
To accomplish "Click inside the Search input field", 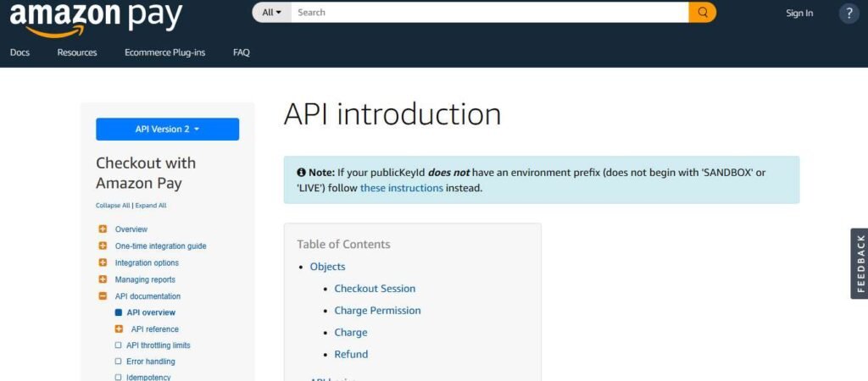I will [490, 12].
